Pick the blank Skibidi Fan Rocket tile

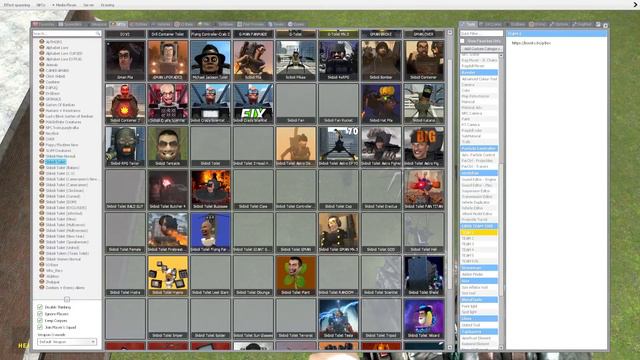point(338,103)
